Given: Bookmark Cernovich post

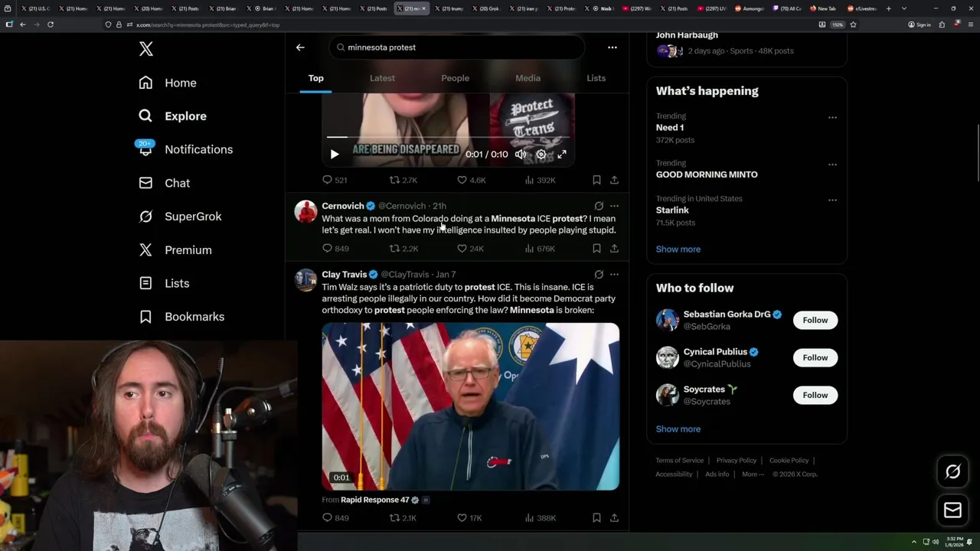Looking at the screenshot, I should (x=596, y=249).
